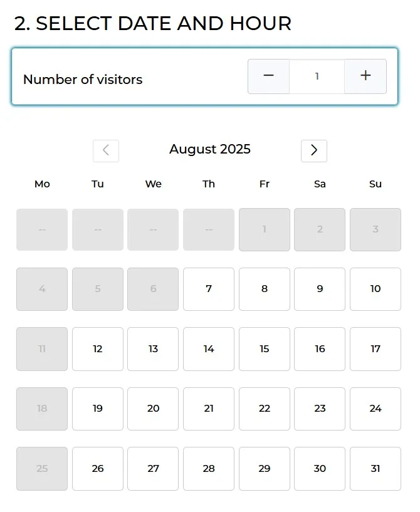Select August 7 on the calendar
420x512 pixels.
209,289
